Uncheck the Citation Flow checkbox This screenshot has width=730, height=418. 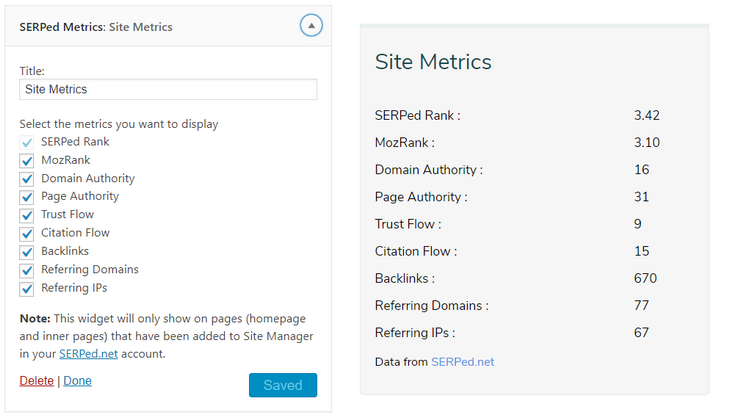click(x=27, y=234)
